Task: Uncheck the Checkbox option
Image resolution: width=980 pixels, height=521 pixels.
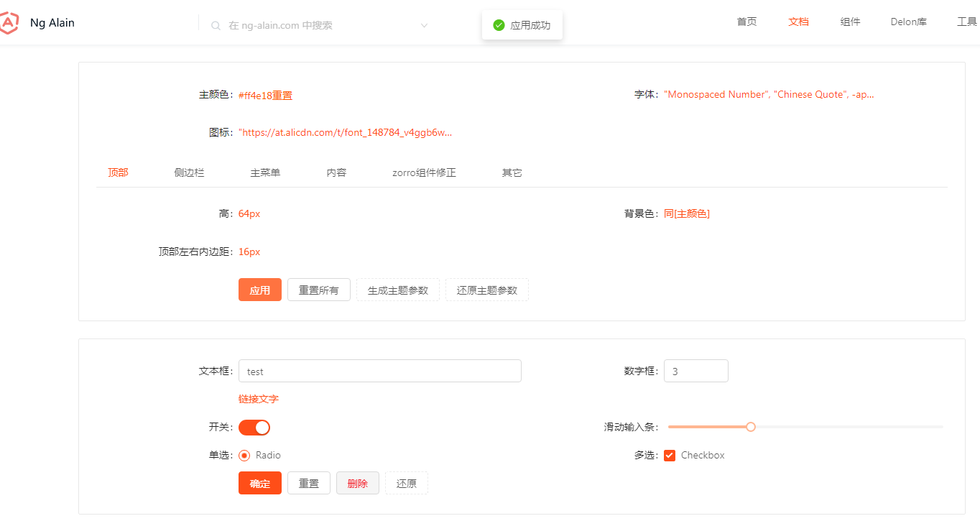Action: [669, 455]
